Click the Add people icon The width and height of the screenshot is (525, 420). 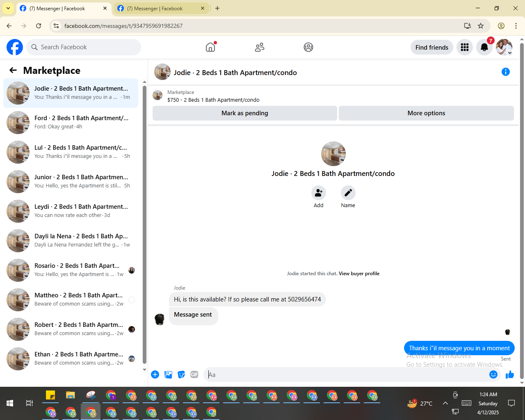coord(319,193)
